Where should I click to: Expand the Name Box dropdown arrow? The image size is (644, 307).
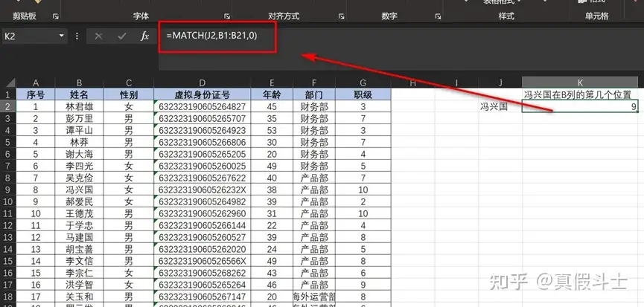click(62, 36)
